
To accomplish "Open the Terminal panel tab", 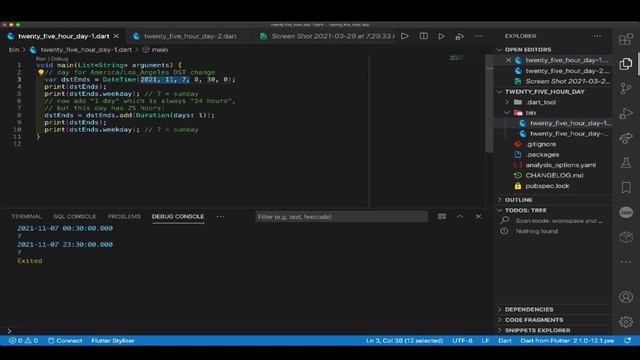I will click(27, 217).
